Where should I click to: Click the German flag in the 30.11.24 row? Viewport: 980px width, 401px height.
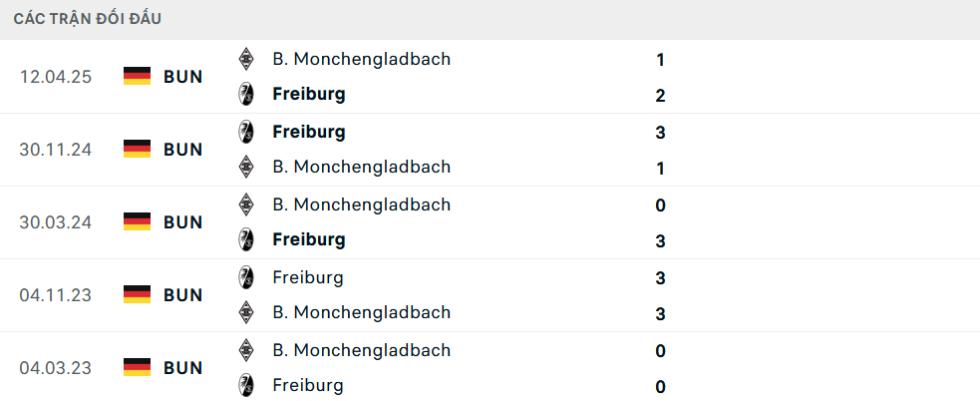(x=137, y=149)
